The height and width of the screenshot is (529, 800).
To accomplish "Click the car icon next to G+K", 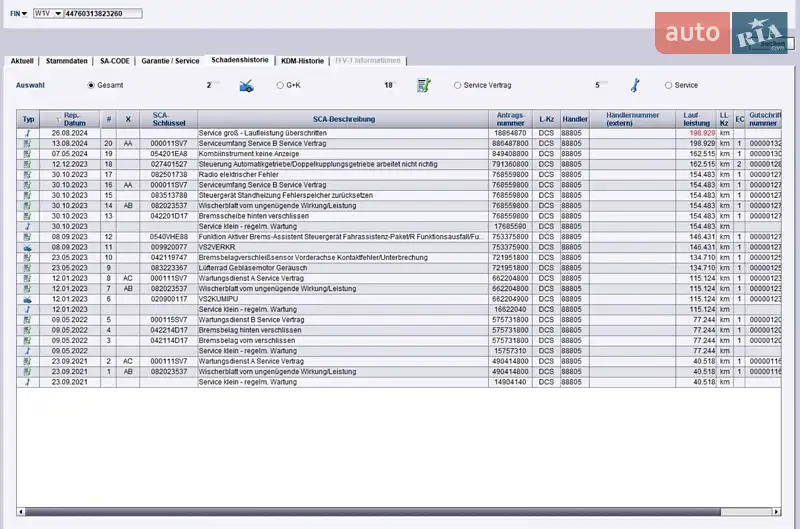I will click(x=246, y=86).
